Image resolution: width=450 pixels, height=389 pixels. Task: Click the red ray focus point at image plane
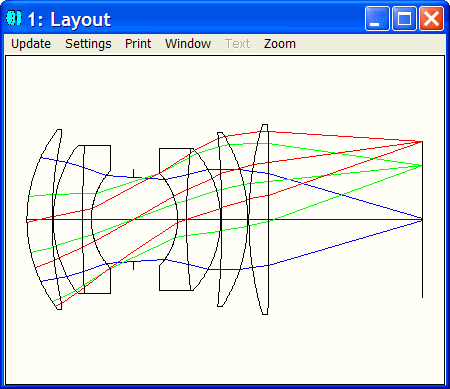[422, 142]
